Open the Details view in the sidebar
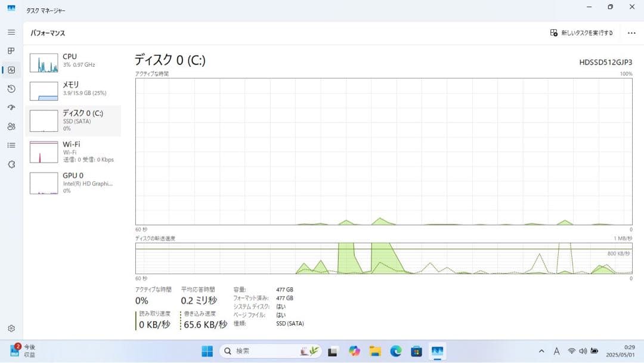 pyautogui.click(x=11, y=145)
